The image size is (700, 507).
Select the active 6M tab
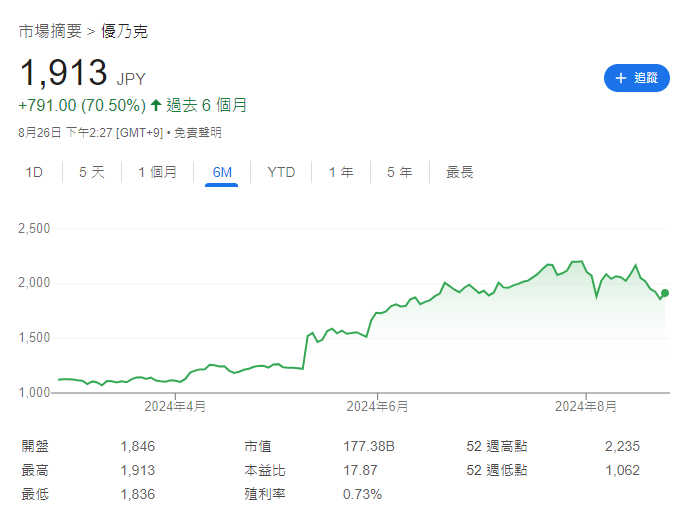222,172
